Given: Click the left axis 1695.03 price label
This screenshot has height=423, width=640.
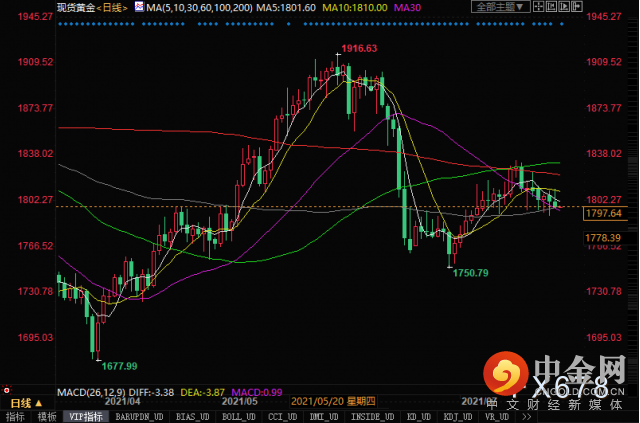Looking at the screenshot, I should (35, 338).
